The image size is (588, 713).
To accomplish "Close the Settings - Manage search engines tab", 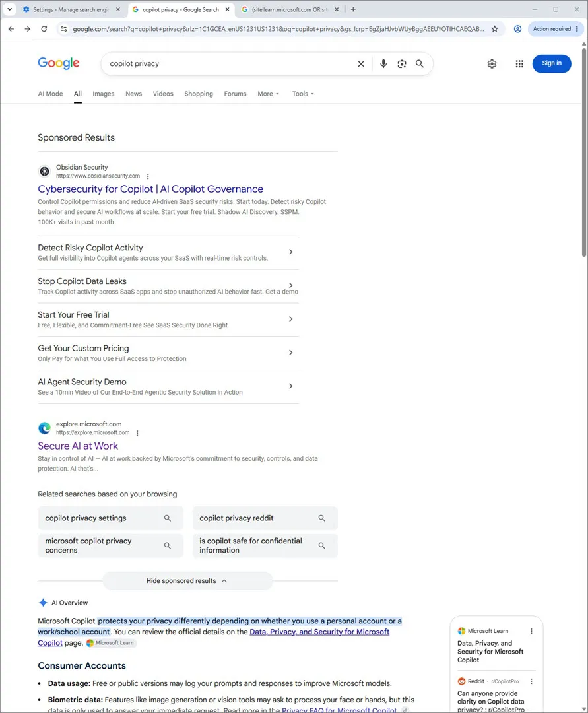I will click(x=118, y=9).
